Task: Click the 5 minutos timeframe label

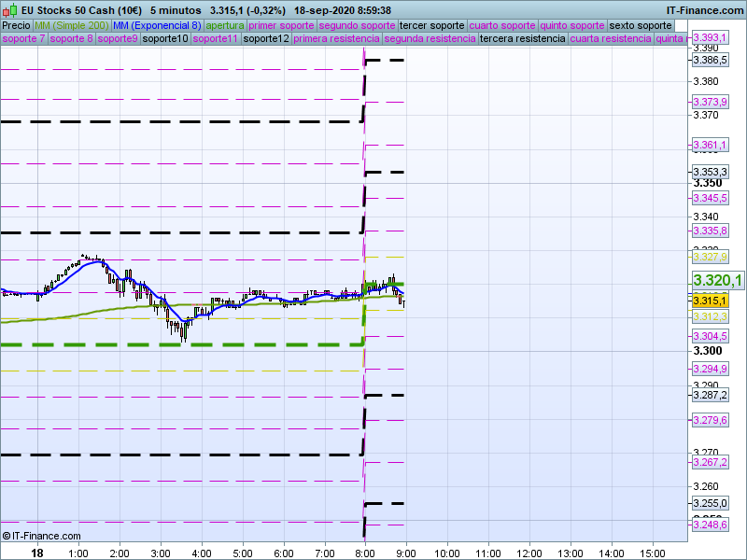Action: tap(176, 9)
